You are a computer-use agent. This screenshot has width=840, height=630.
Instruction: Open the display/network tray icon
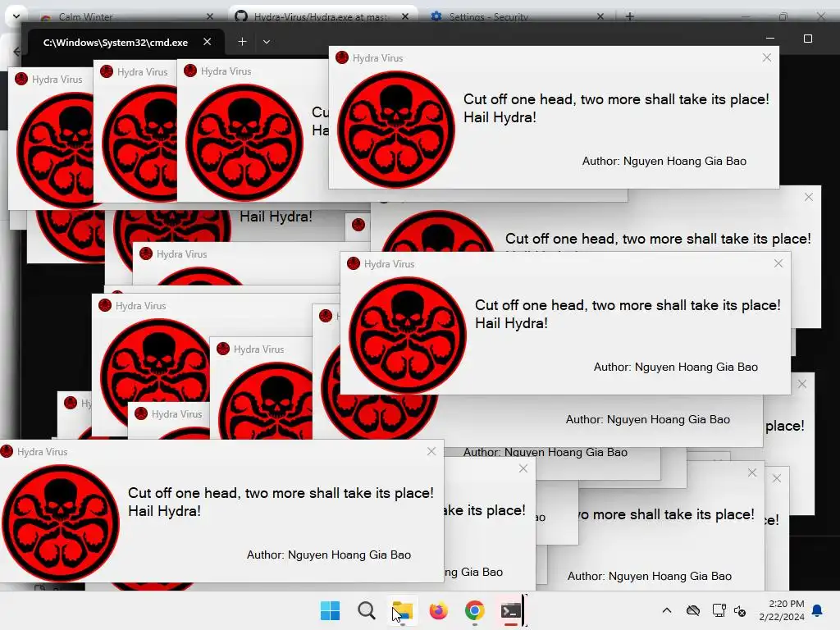coord(719,610)
